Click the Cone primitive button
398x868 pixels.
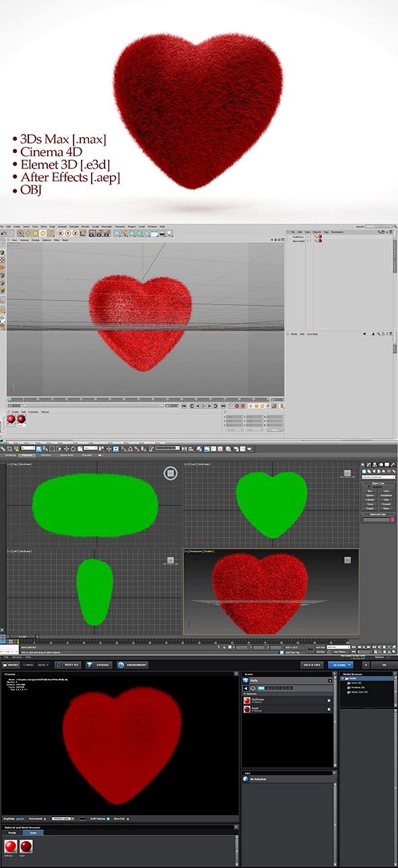coord(386,491)
